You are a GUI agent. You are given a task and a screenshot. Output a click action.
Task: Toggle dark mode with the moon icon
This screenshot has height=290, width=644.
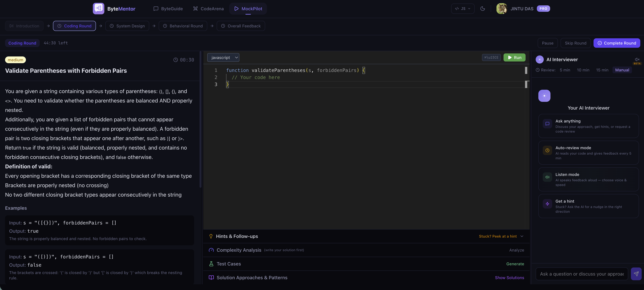click(482, 9)
